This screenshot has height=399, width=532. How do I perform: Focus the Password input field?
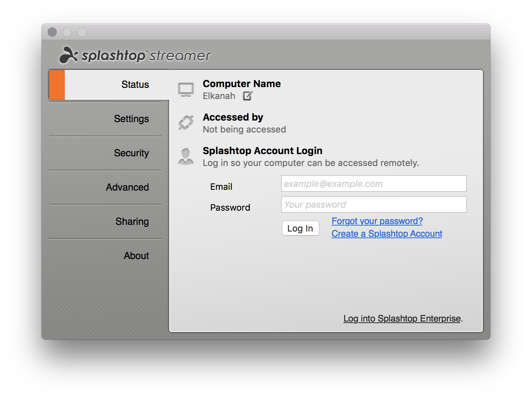click(x=374, y=204)
